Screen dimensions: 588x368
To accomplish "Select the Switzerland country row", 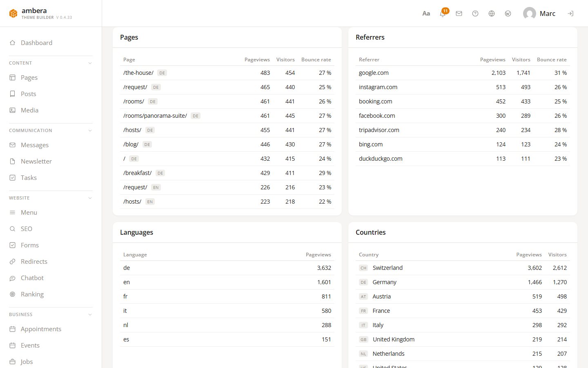I will [463, 268].
